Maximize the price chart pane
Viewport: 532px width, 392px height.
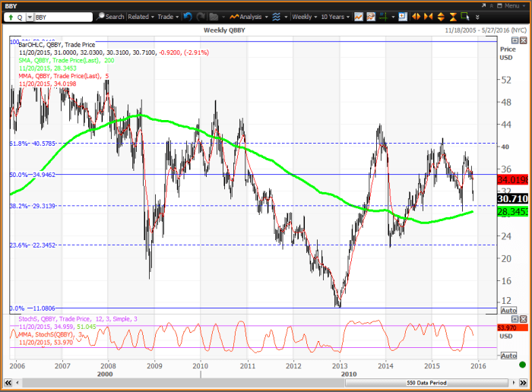point(514,40)
